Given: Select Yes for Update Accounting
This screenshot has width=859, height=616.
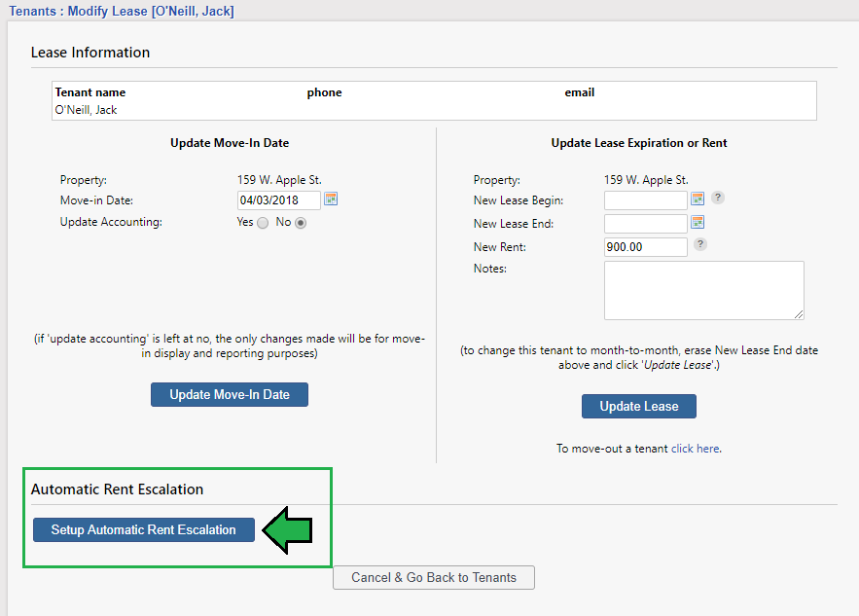Looking at the screenshot, I should click(262, 223).
